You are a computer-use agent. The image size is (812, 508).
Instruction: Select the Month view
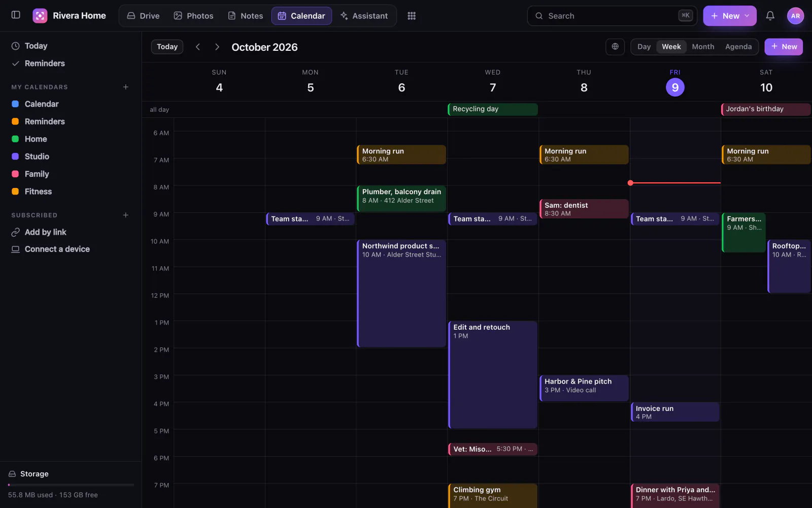[703, 47]
